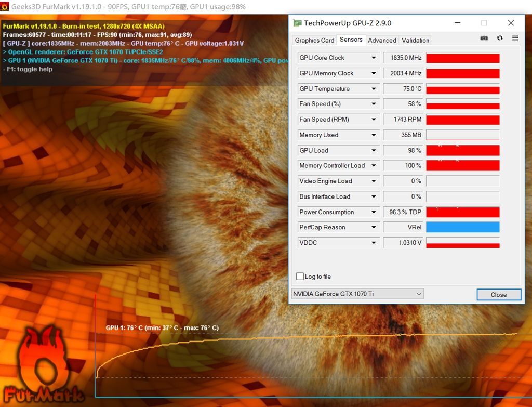
Task: Open the GPU Memory Clock sensor dropdown
Action: [x=374, y=73]
